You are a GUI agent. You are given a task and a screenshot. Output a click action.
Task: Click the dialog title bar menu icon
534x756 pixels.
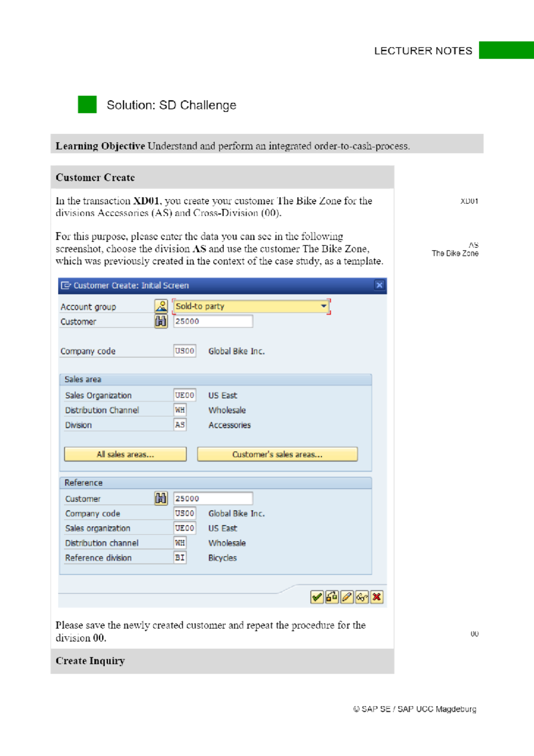(66, 285)
